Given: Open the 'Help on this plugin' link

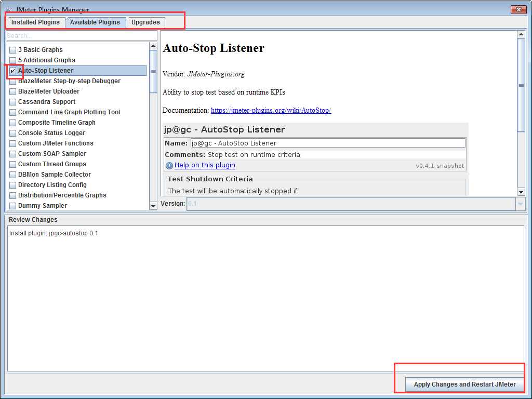Looking at the screenshot, I should [x=205, y=165].
